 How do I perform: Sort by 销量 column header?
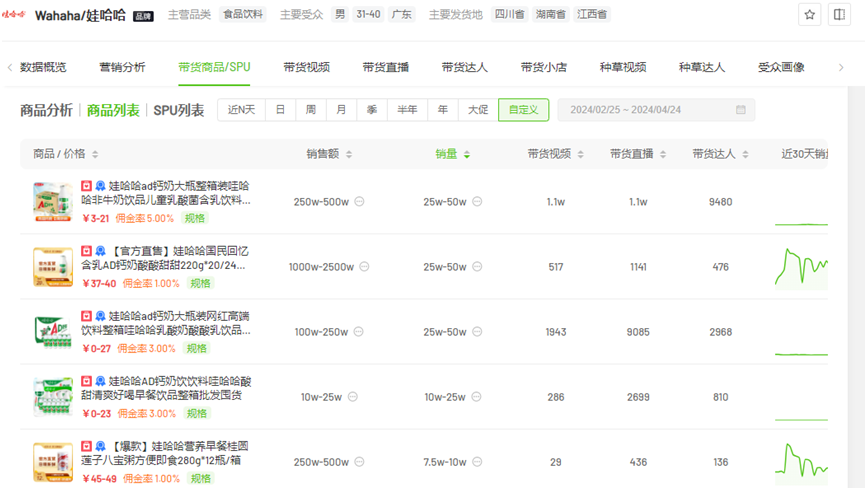coord(452,154)
